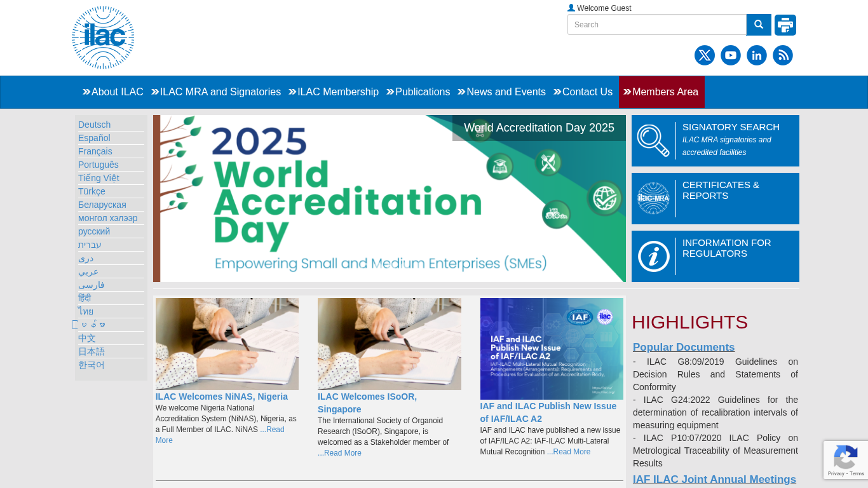This screenshot has height=488, width=868.
Task: Click the Signatory Search magnifier icon
Action: 653,140
